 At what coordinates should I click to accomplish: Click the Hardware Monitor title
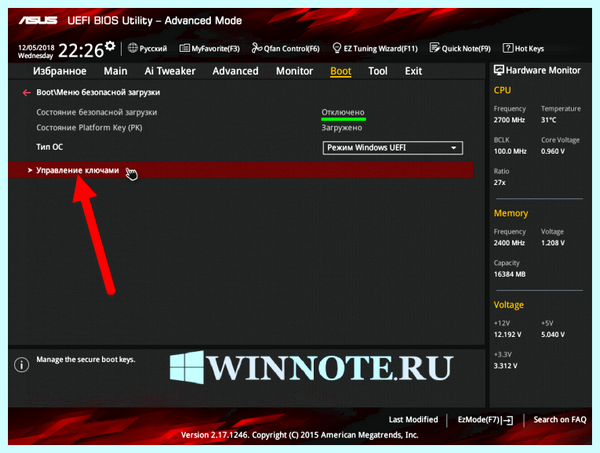[543, 70]
